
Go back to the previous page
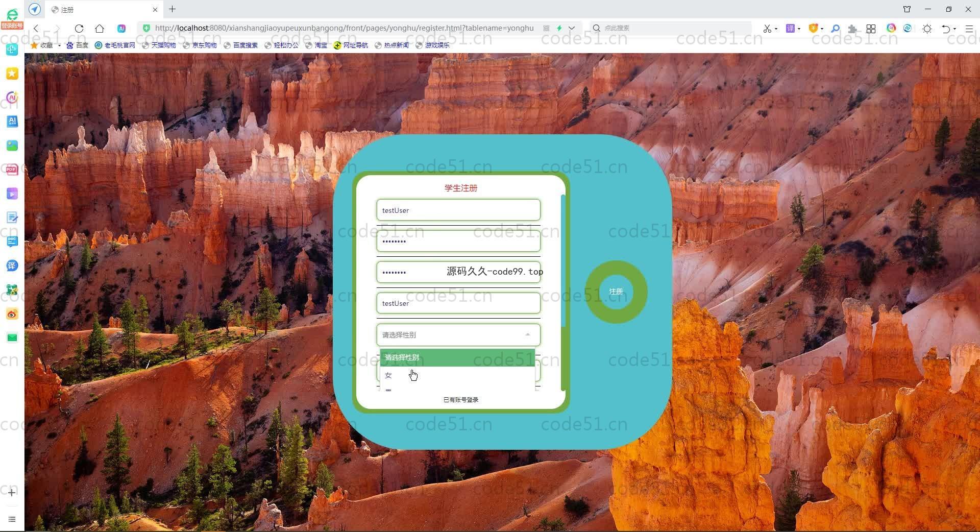click(36, 28)
